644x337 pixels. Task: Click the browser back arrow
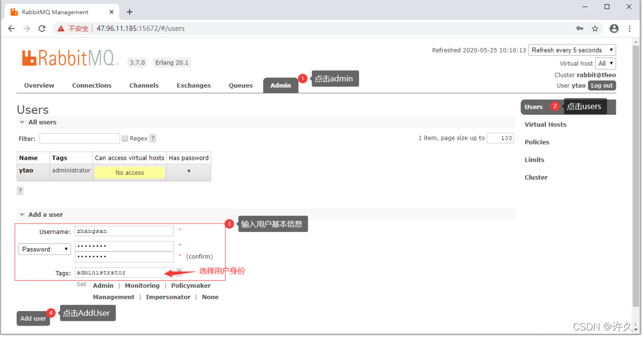click(11, 29)
